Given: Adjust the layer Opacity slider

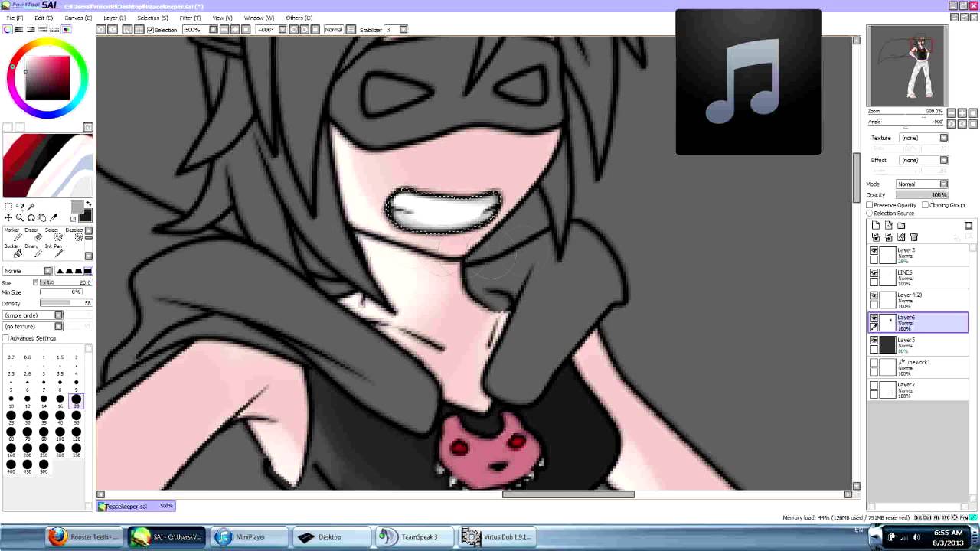Looking at the screenshot, I should [922, 194].
